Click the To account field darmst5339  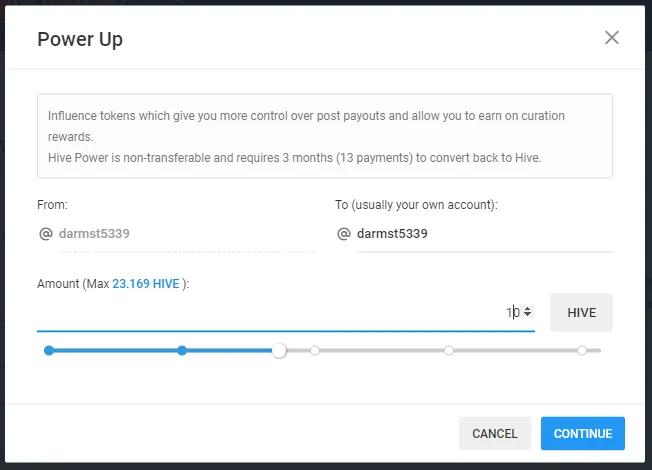(x=484, y=234)
